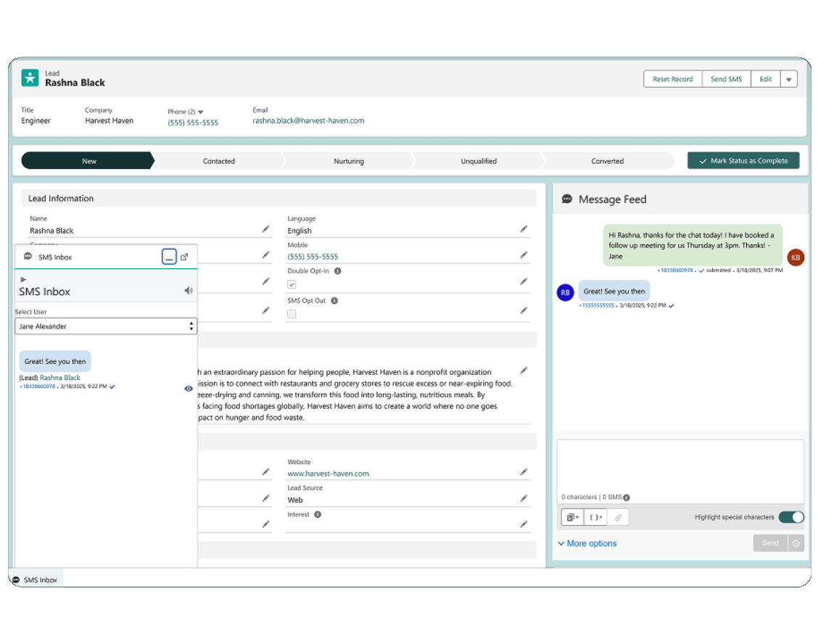Open rashna.black@harvest-haven.com email link
Viewport: 818px width, 644px height.
[308, 120]
